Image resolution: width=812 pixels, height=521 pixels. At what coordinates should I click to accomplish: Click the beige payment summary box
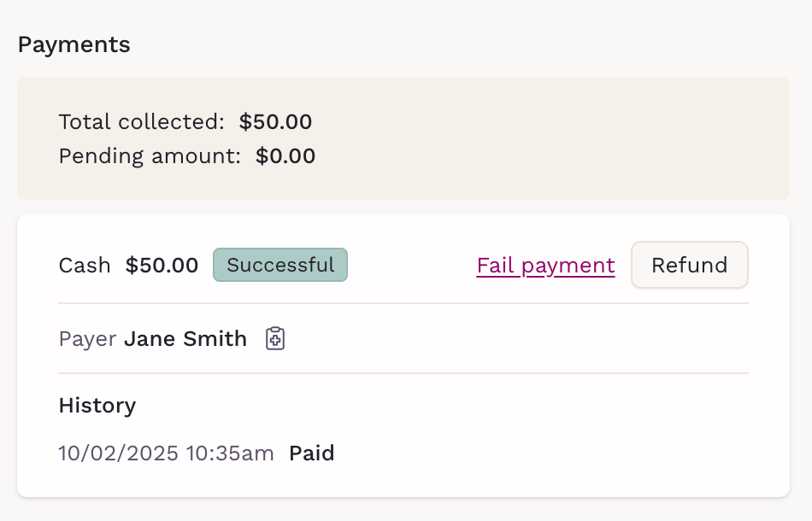(x=547, y=138)
